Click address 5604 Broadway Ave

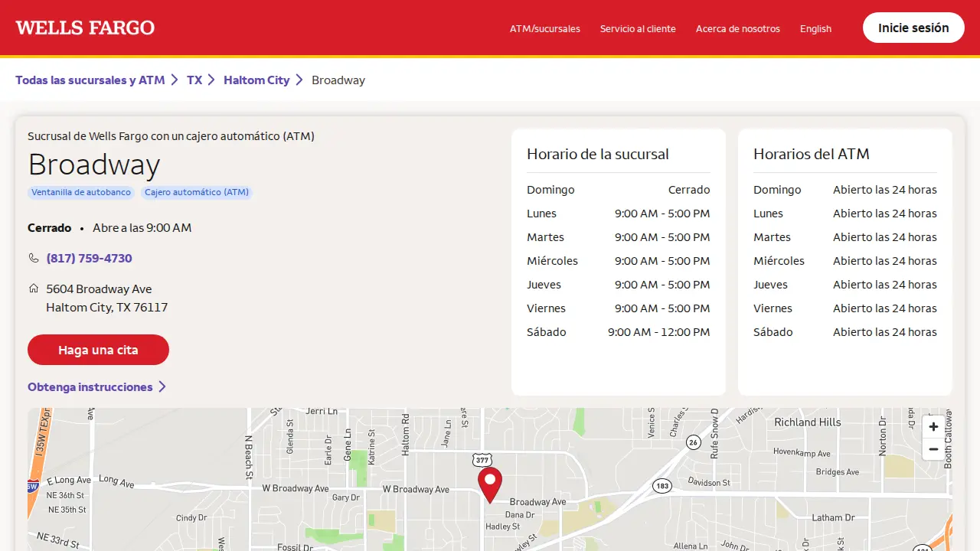(x=99, y=289)
